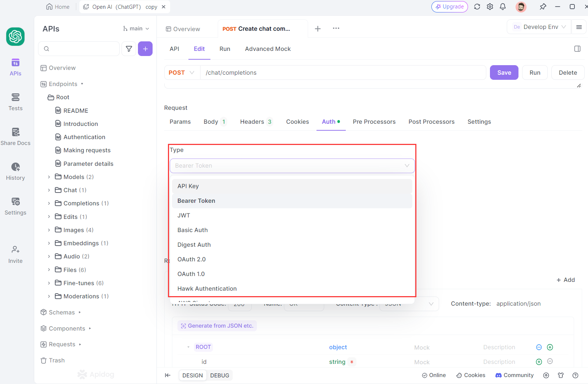Open the main branch dropdown
The height and width of the screenshot is (384, 588).
pos(136,29)
